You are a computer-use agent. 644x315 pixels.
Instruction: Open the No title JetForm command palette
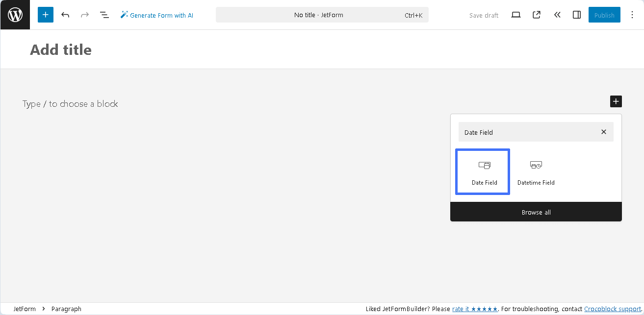322,15
